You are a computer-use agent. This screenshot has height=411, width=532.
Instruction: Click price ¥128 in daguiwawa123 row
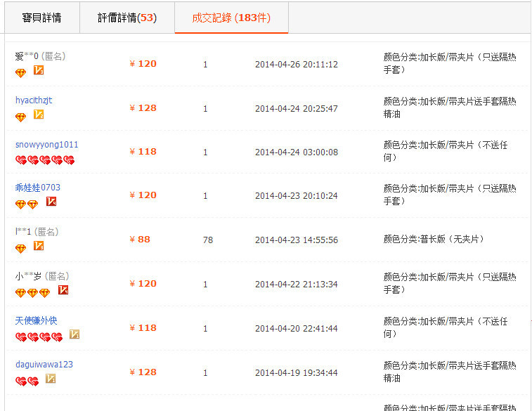[143, 372]
